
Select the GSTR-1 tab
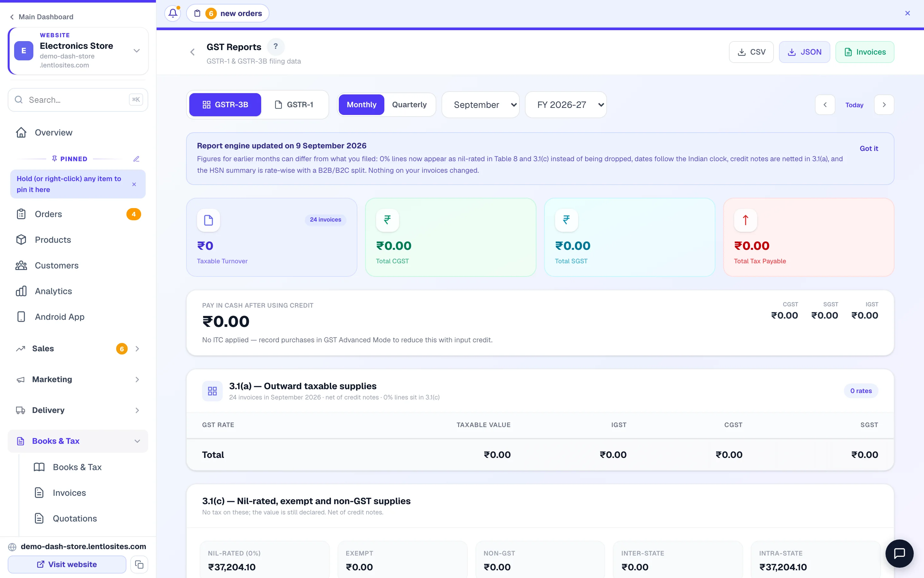pos(294,105)
